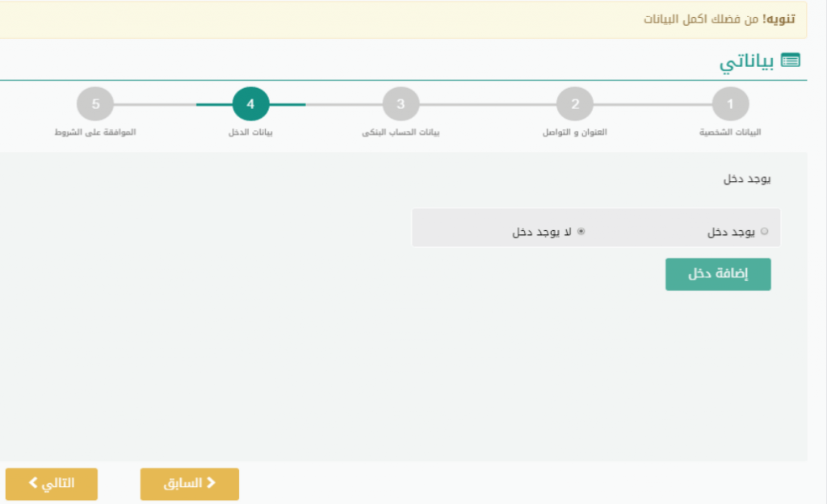Click the تنويه alert message text
Image resolution: width=827 pixels, height=504 pixels.
pos(719,19)
